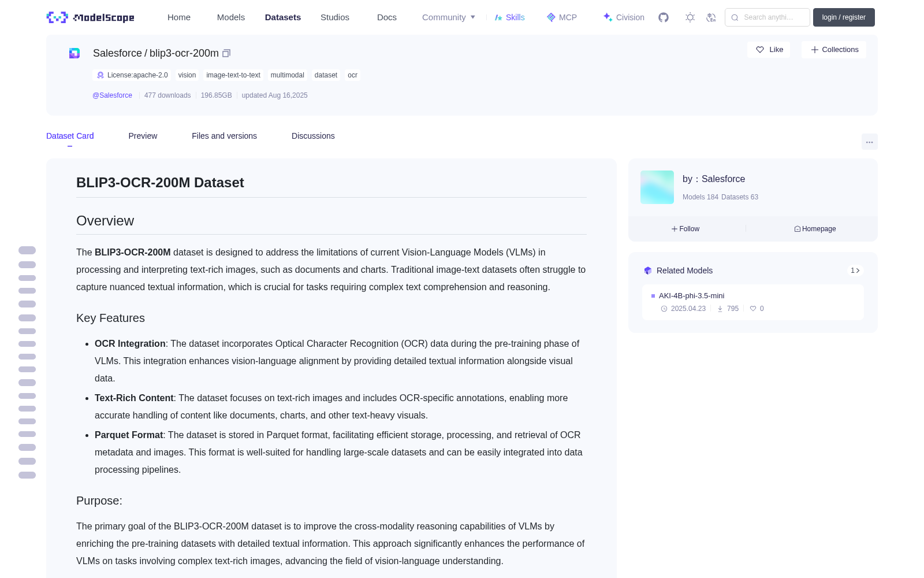Click the Salesforce organization avatar thumbnail
This screenshot has height=578, width=924.
coord(657,187)
